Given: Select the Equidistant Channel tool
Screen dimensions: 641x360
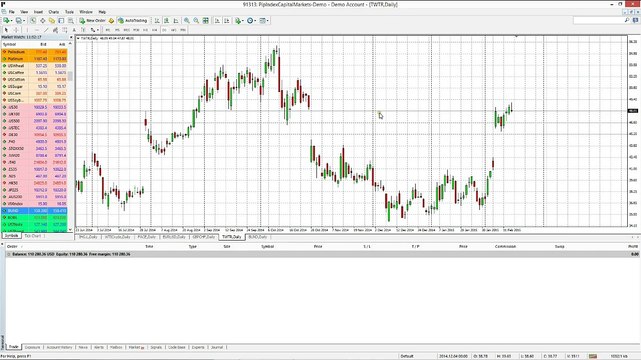Looking at the screenshot, I should [55, 30].
